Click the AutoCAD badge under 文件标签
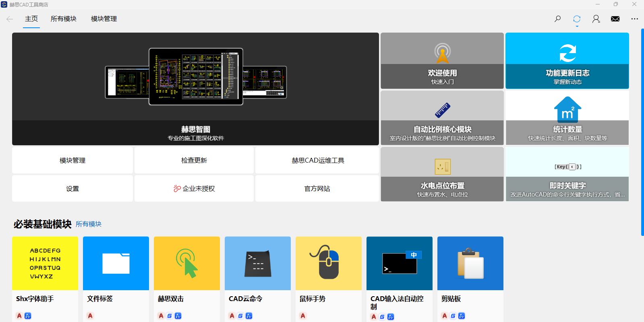The width and height of the screenshot is (644, 322). coord(90,316)
